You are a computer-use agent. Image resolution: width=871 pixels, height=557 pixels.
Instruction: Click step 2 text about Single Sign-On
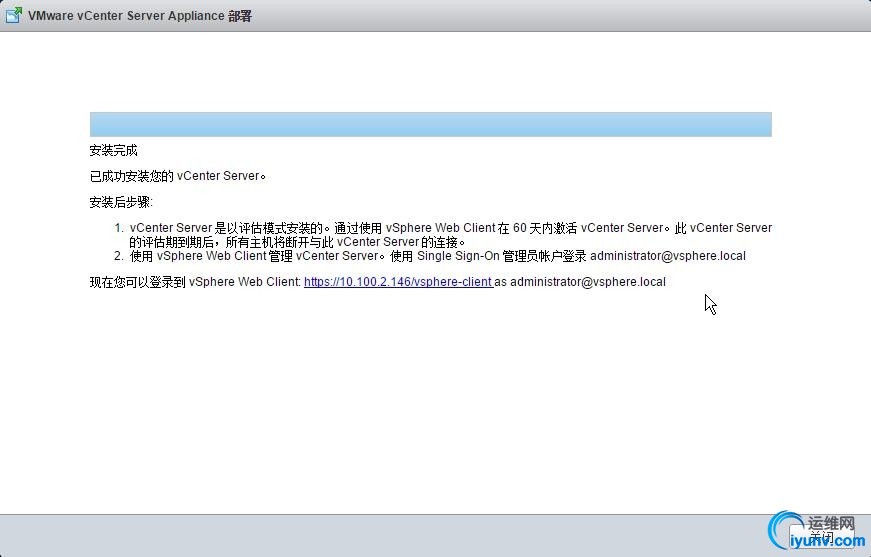pos(437,256)
